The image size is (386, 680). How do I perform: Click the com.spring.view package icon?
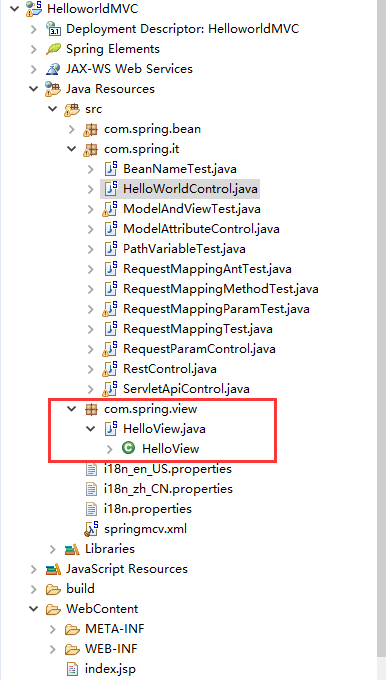[91, 409]
